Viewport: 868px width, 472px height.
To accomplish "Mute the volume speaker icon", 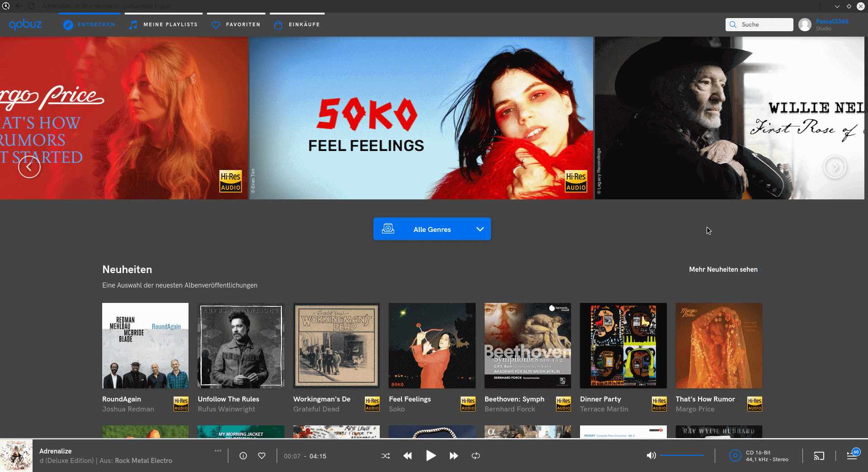I will (651, 456).
